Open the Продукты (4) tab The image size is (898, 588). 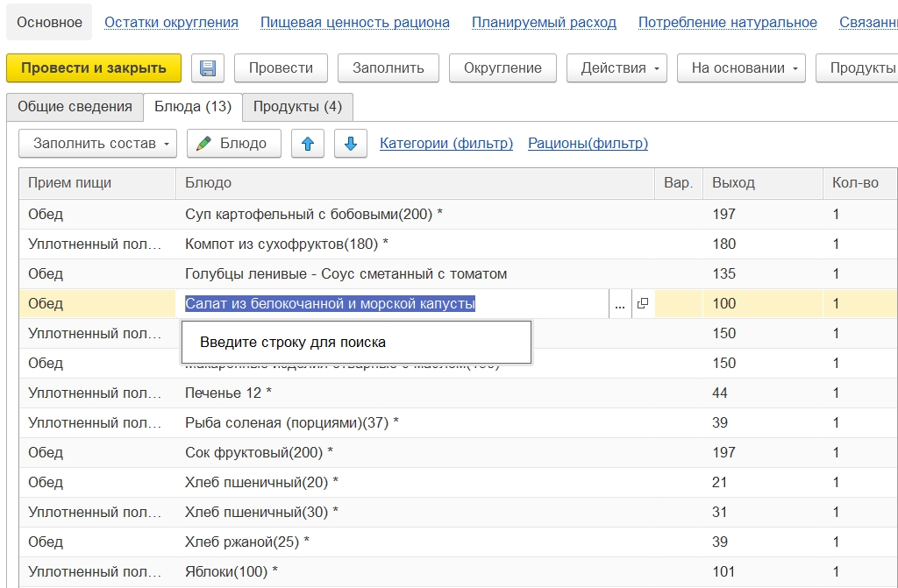(x=297, y=107)
